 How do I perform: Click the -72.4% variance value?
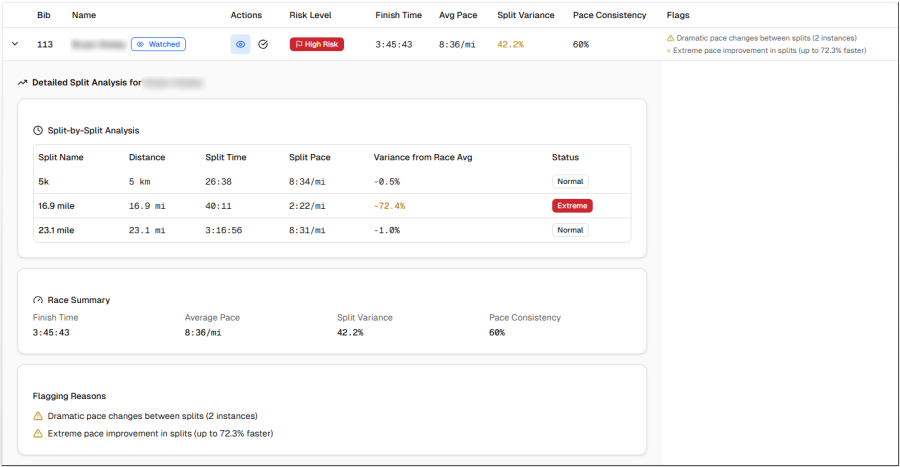pyautogui.click(x=389, y=206)
